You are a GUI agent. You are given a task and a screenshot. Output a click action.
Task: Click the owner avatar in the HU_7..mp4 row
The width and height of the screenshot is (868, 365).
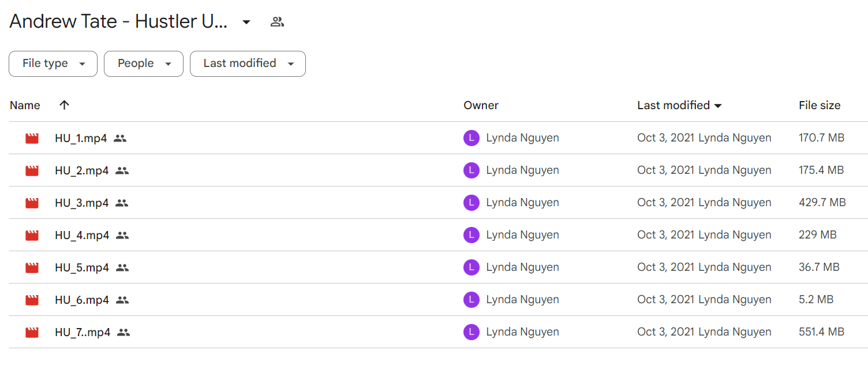click(x=472, y=332)
